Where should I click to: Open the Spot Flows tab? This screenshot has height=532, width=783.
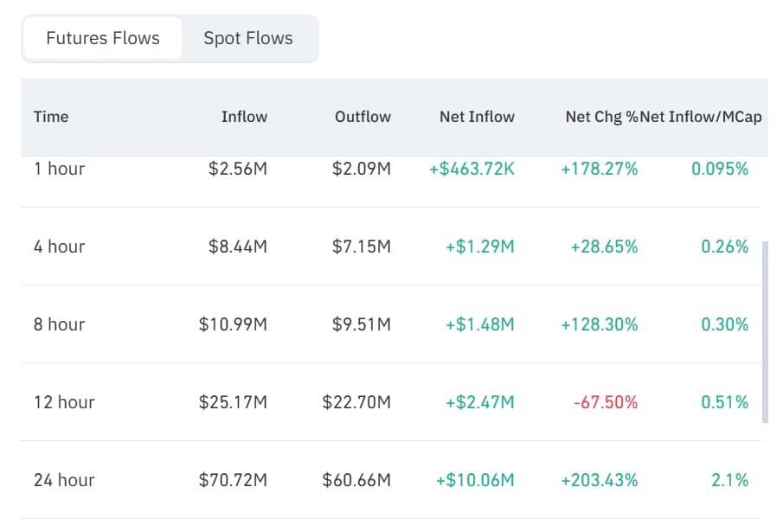tap(248, 38)
